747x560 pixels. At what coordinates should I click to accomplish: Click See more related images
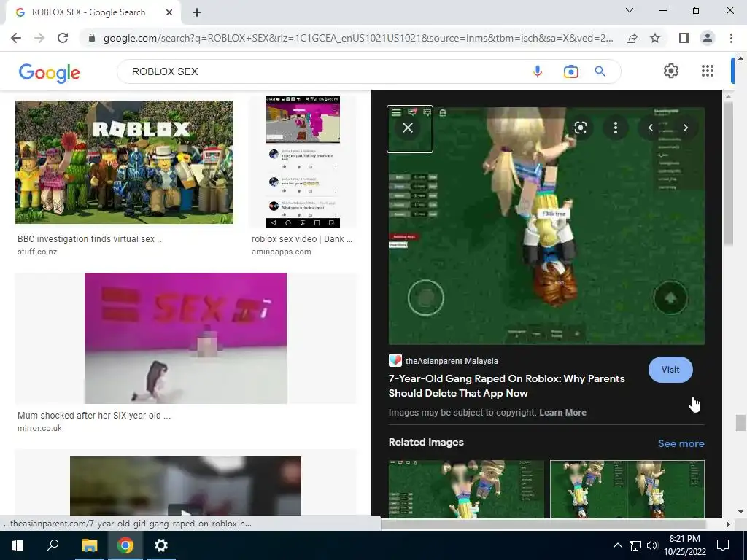click(x=681, y=443)
